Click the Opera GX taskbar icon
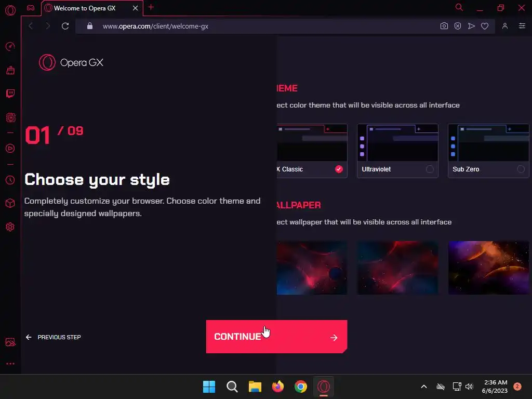This screenshot has width=532, height=399. click(324, 387)
